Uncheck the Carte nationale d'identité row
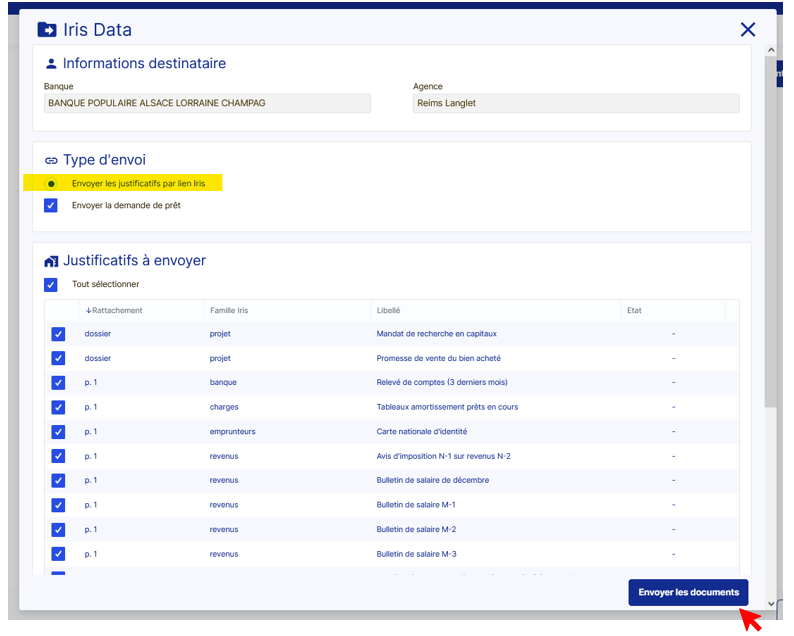 click(x=58, y=432)
